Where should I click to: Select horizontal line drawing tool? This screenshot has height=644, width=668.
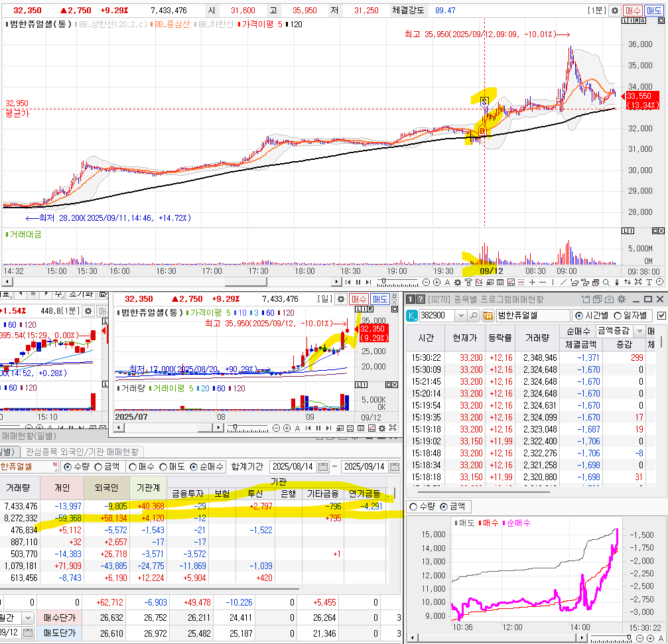click(543, 282)
